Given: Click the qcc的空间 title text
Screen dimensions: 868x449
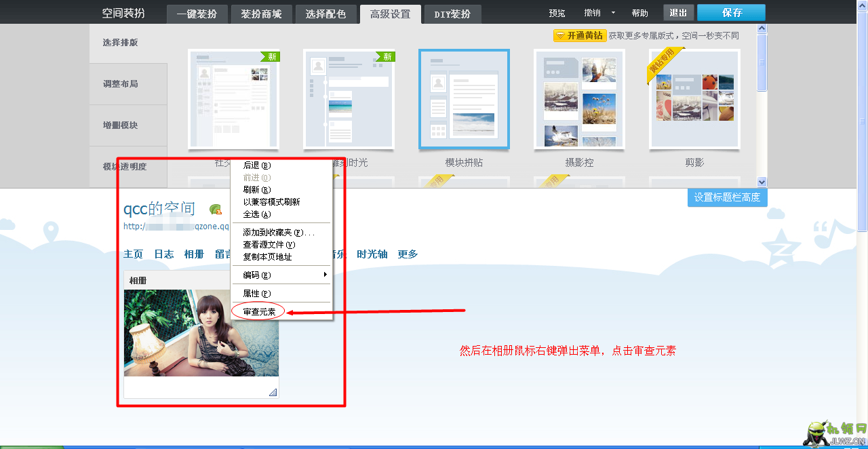Looking at the screenshot, I should [x=159, y=209].
